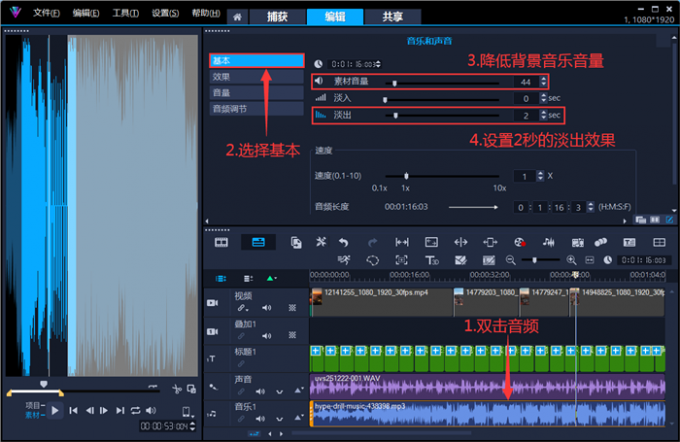Image resolution: width=680 pixels, height=442 pixels.
Task: Open the 音乐1 track triangle dropdown
Action: [x=298, y=418]
